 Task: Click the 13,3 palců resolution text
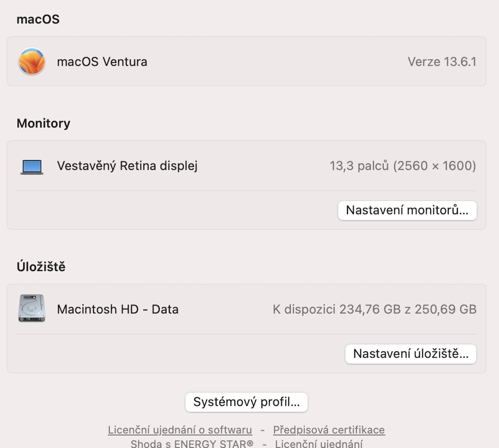point(403,166)
